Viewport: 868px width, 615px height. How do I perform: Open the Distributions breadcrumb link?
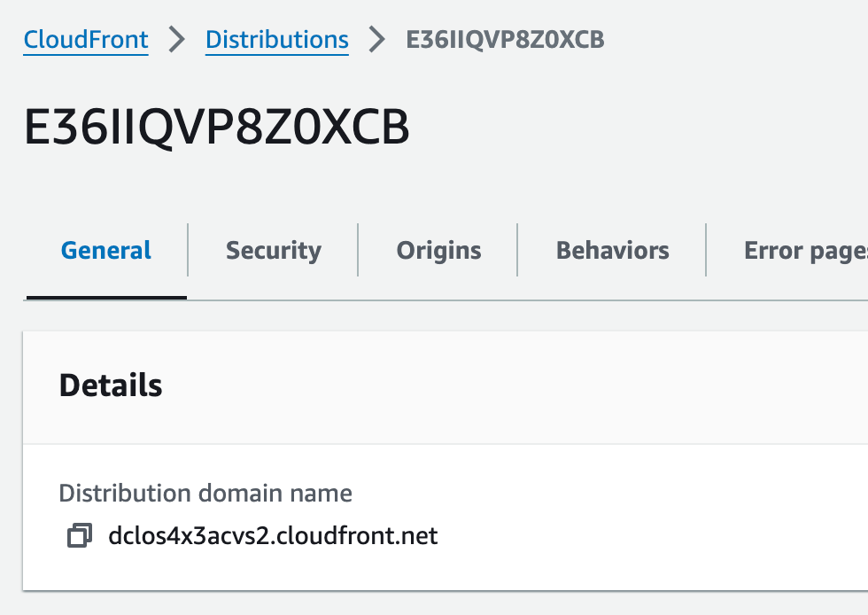276,40
